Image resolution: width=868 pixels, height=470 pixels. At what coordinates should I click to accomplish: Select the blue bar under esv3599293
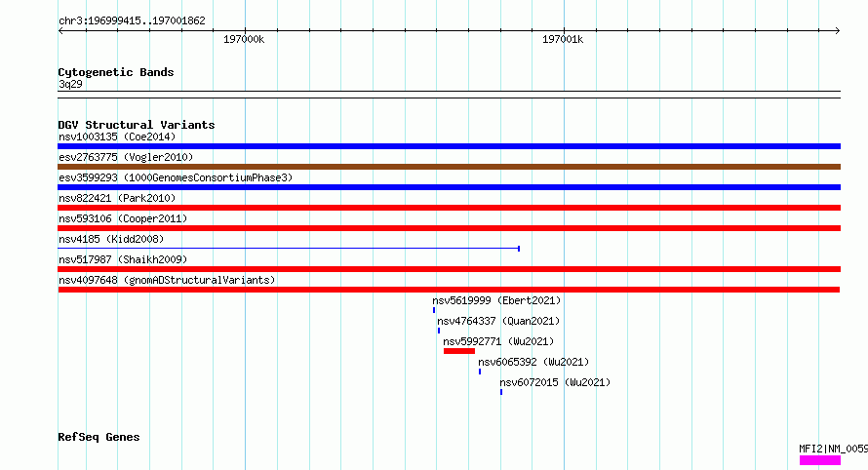point(449,187)
